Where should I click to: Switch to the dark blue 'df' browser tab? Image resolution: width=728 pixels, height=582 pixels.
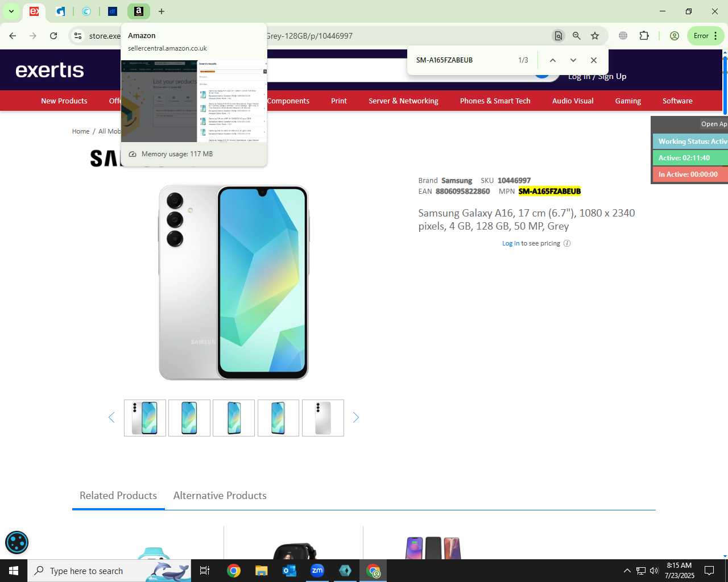pyautogui.click(x=113, y=11)
